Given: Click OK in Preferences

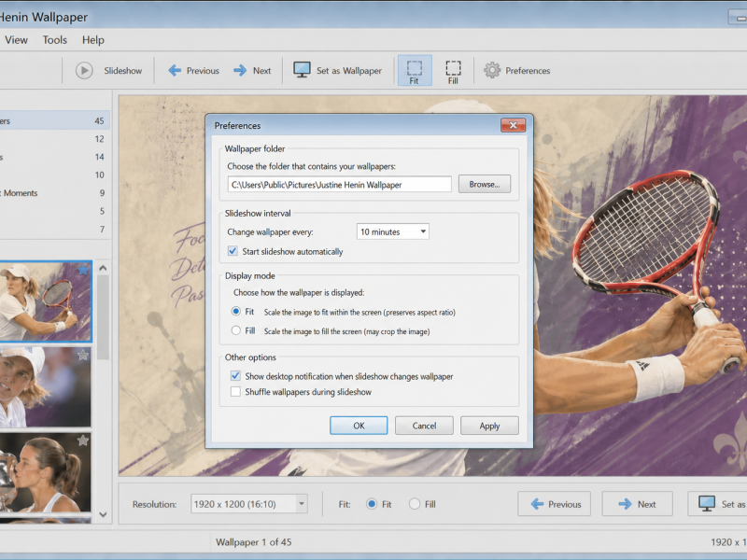Looking at the screenshot, I should coord(359,426).
